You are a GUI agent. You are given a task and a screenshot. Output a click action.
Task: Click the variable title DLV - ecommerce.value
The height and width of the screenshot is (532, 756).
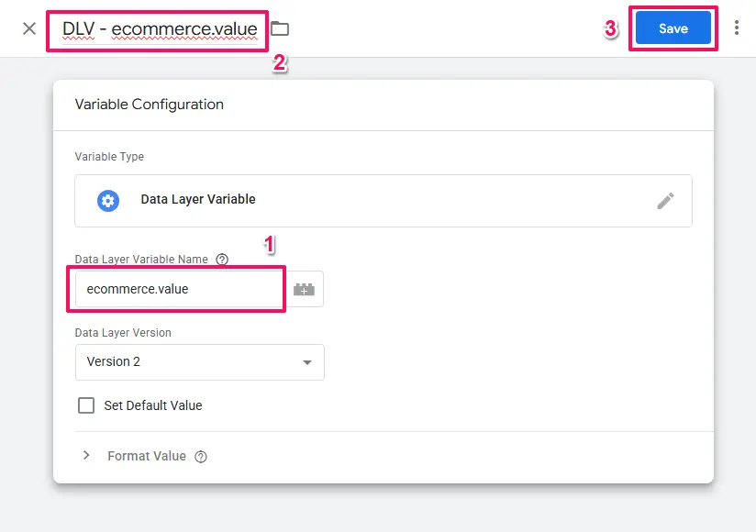160,29
